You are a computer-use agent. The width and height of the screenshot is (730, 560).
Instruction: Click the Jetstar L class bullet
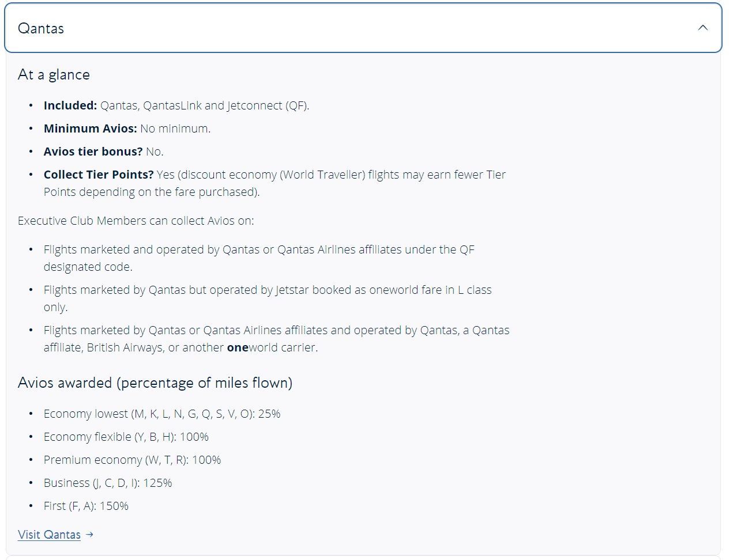pyautogui.click(x=268, y=290)
